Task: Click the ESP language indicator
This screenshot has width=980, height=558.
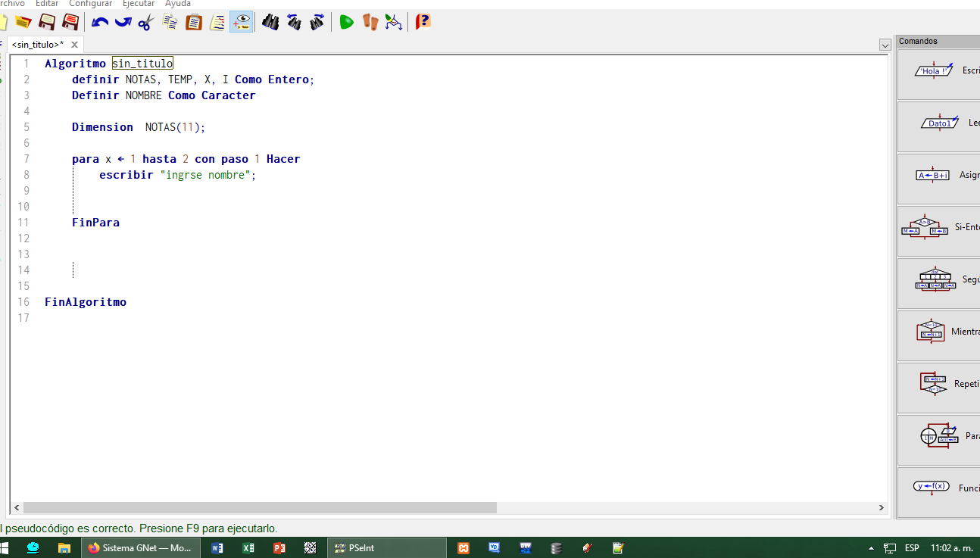Action: coord(912,548)
